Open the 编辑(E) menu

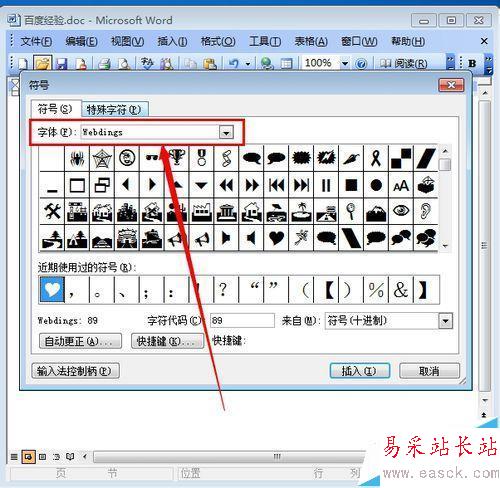82,42
